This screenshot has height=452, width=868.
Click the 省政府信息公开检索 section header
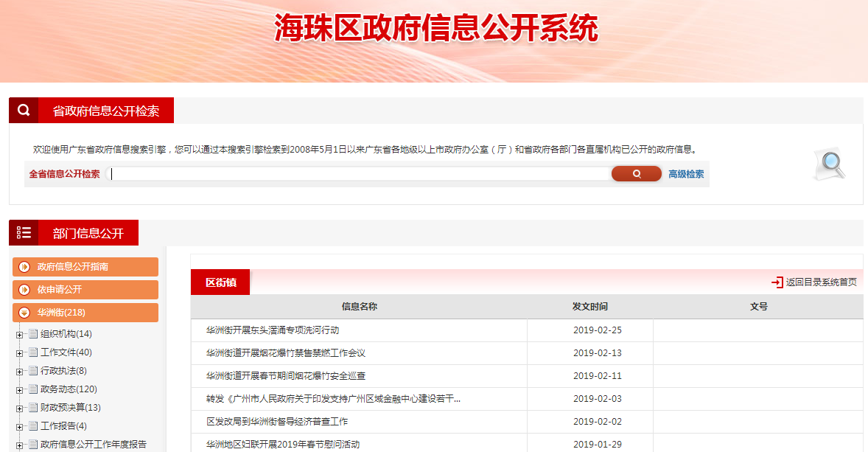click(x=105, y=111)
